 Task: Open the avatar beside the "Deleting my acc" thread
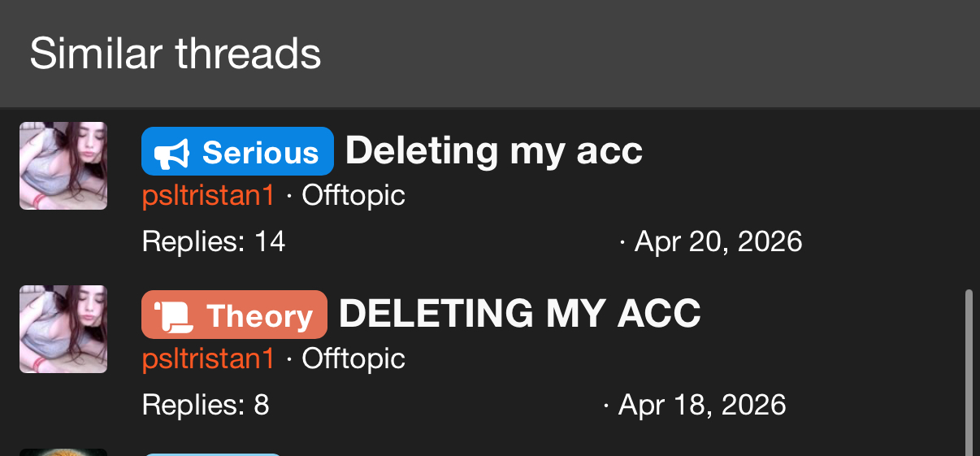tap(63, 166)
